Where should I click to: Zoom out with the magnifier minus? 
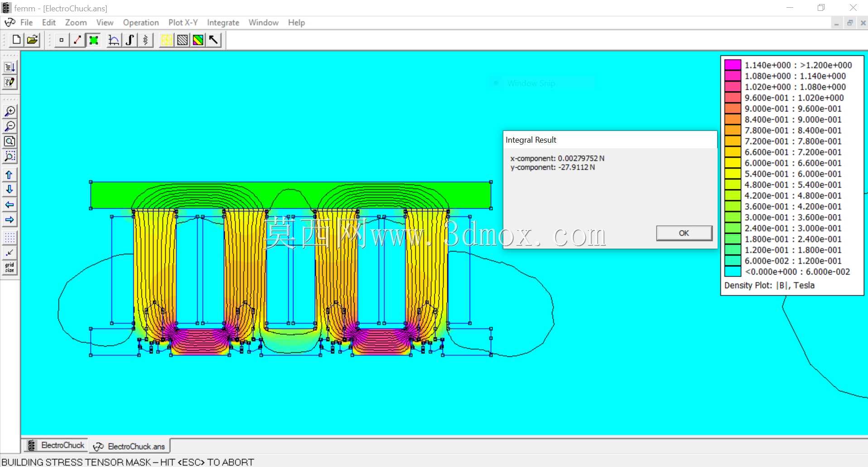coord(10,126)
